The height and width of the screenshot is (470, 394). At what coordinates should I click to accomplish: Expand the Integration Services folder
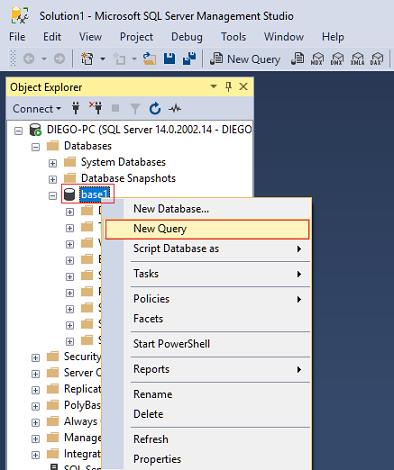pyautogui.click(x=35, y=455)
